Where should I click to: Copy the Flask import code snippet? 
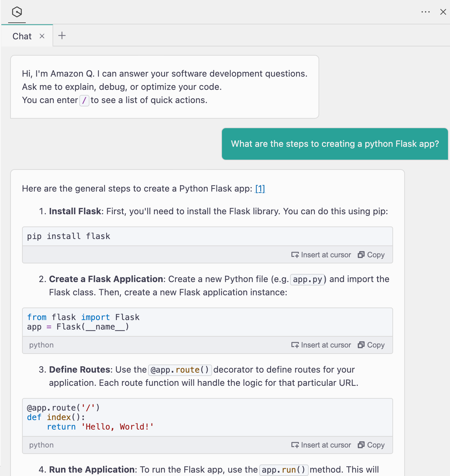[x=371, y=345]
